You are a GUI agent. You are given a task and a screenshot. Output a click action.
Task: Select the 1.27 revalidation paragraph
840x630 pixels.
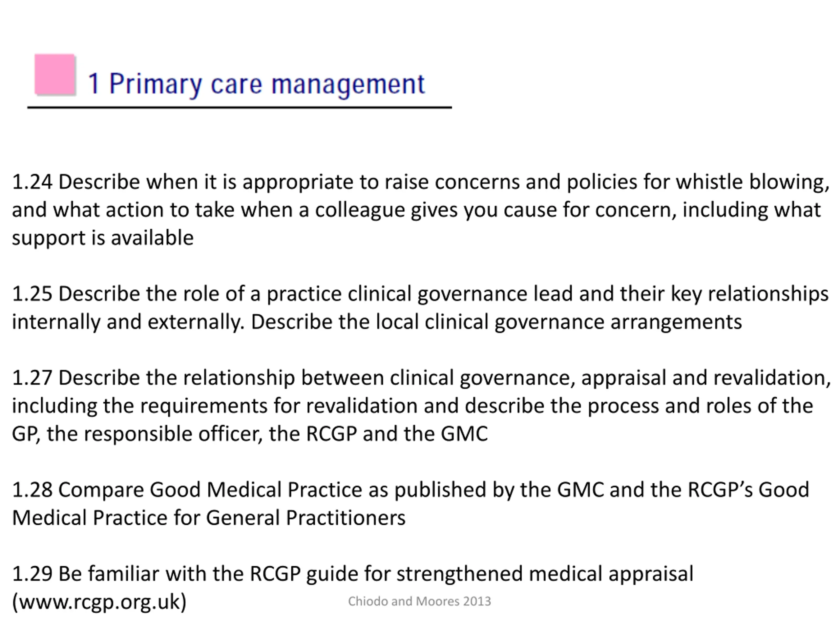click(421, 406)
